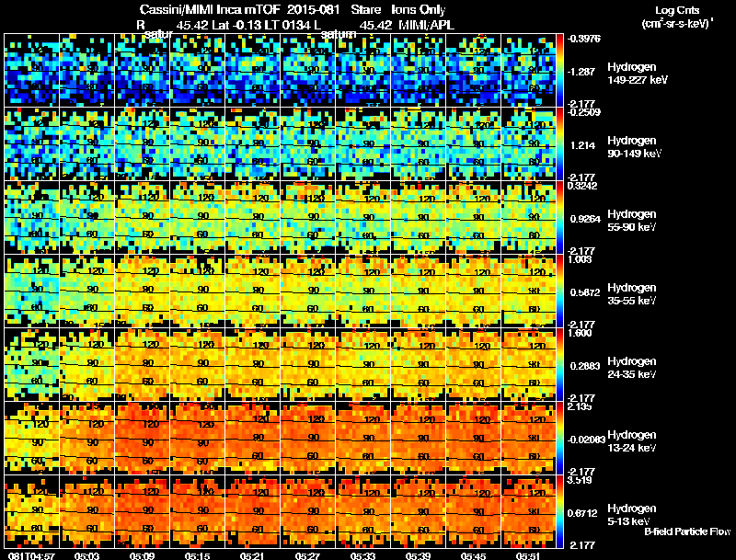Open the 13-24 keV panel at 05:15
The image size is (736, 560).
197,439
